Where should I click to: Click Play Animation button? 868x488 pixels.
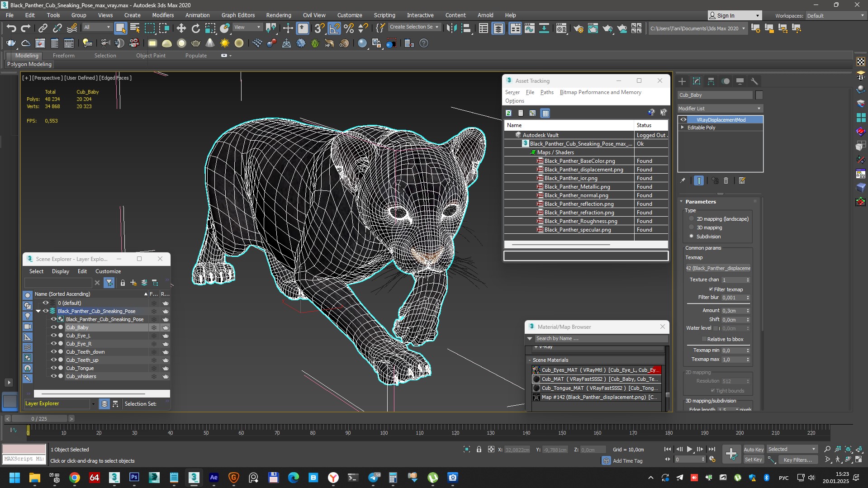(x=689, y=449)
